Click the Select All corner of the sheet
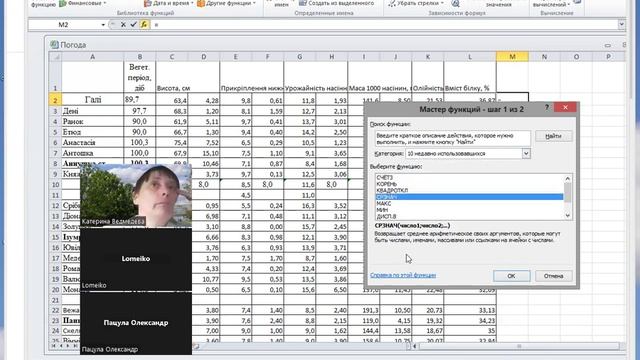This screenshot has width=640, height=360. [55, 57]
